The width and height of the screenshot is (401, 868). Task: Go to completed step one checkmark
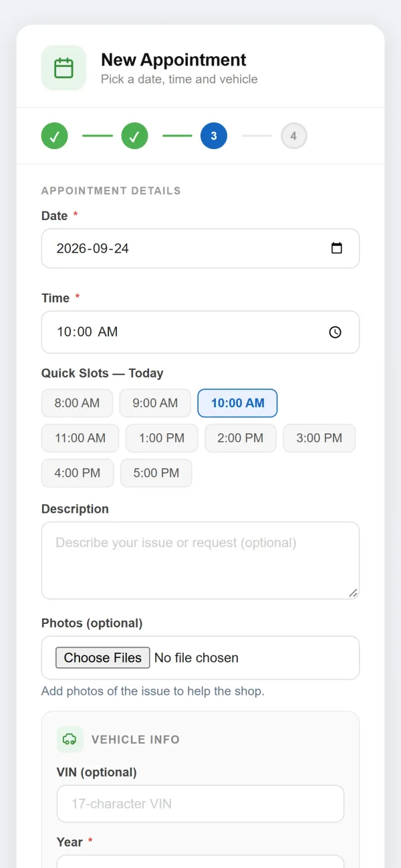54,136
